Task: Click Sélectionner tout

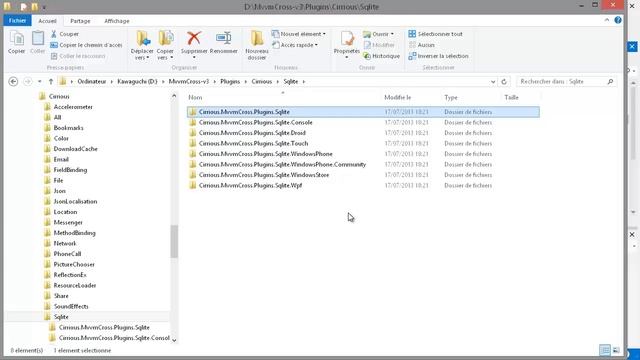Action: [436, 34]
